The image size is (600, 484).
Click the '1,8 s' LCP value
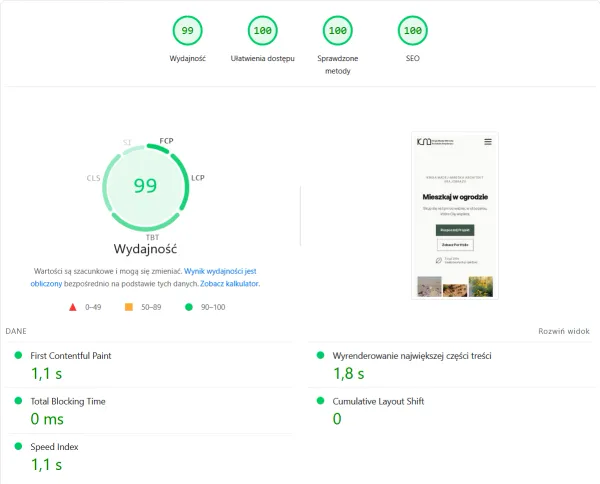pyautogui.click(x=349, y=374)
